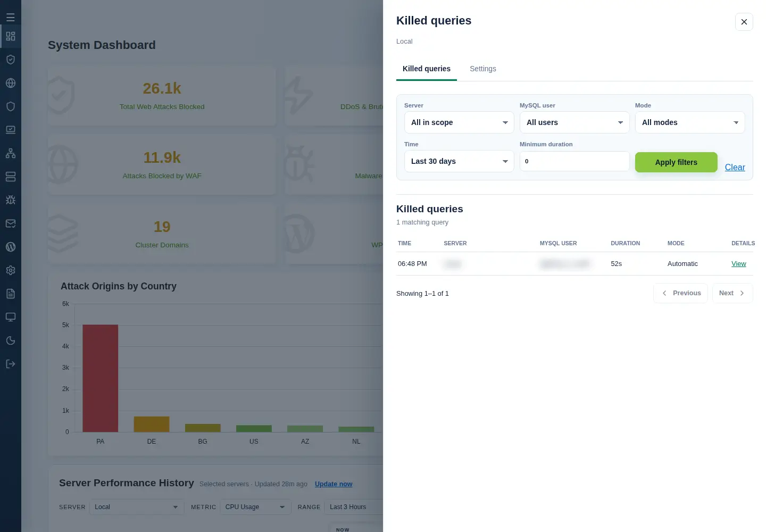Image resolution: width=766 pixels, height=532 pixels.
Task: Open the server stack sidebar icon
Action: pyautogui.click(x=10, y=177)
